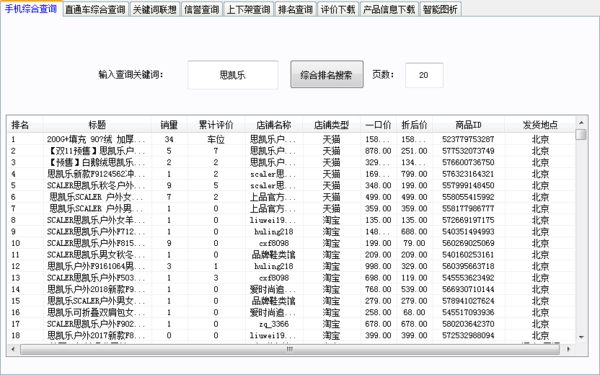This screenshot has width=600, height=375.
Task: Click product ID 580203642370
Action: pyautogui.click(x=468, y=324)
